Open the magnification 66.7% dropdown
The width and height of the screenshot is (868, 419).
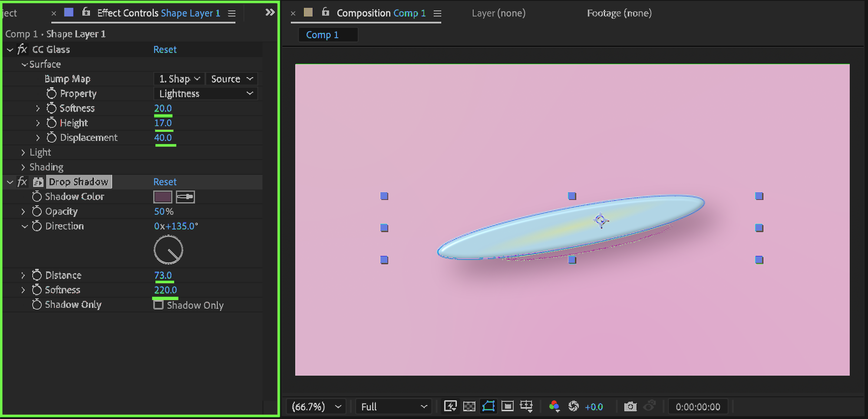316,407
